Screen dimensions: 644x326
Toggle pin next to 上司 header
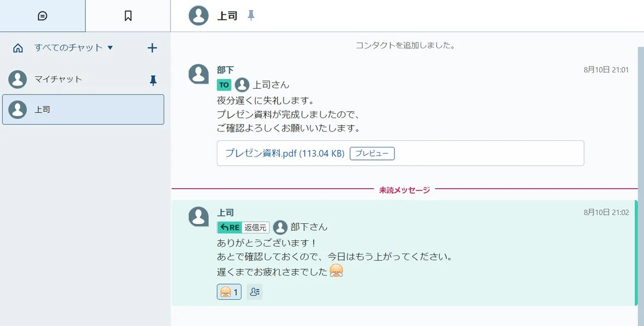point(251,16)
